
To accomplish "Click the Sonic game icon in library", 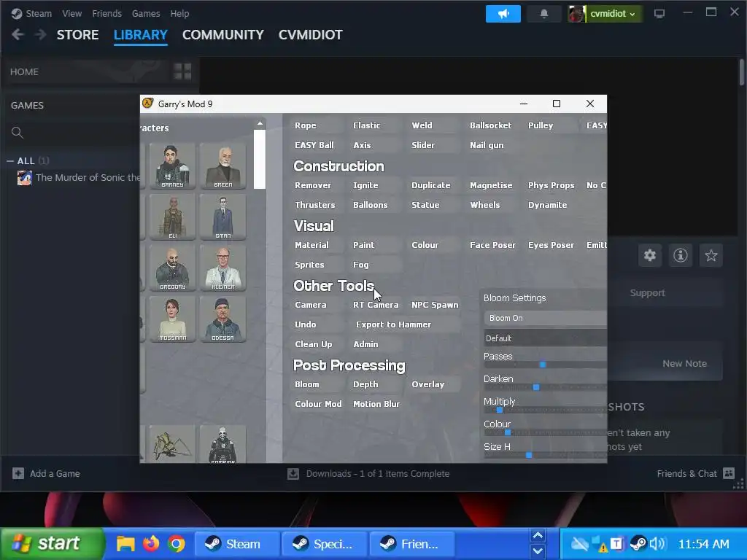I will pyautogui.click(x=25, y=178).
